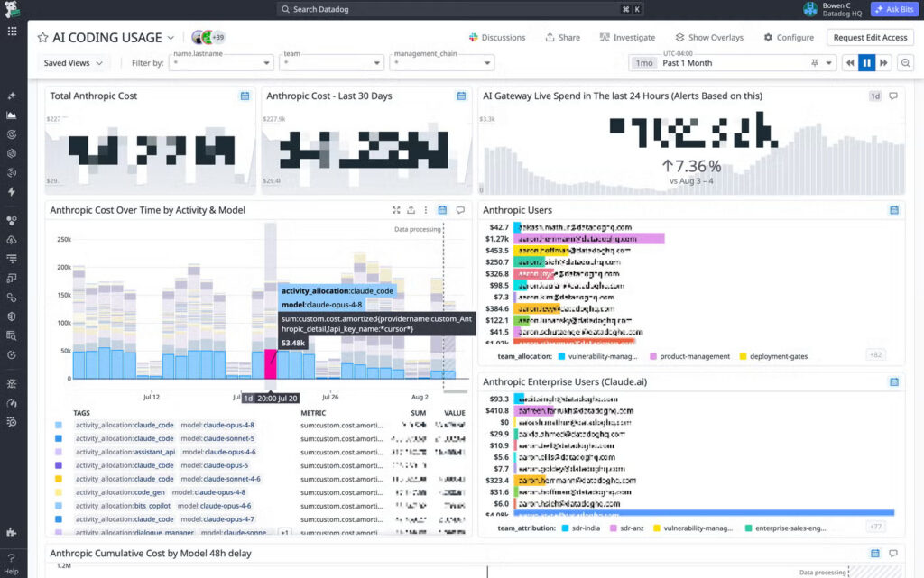The width and height of the screenshot is (924, 578).
Task: Click the user avatar for Bowen C
Action: (x=811, y=9)
